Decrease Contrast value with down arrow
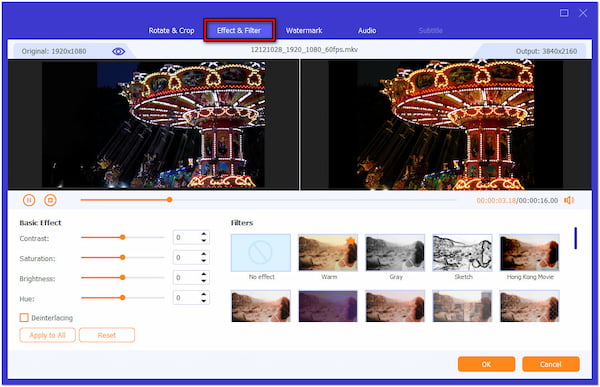 coord(204,241)
